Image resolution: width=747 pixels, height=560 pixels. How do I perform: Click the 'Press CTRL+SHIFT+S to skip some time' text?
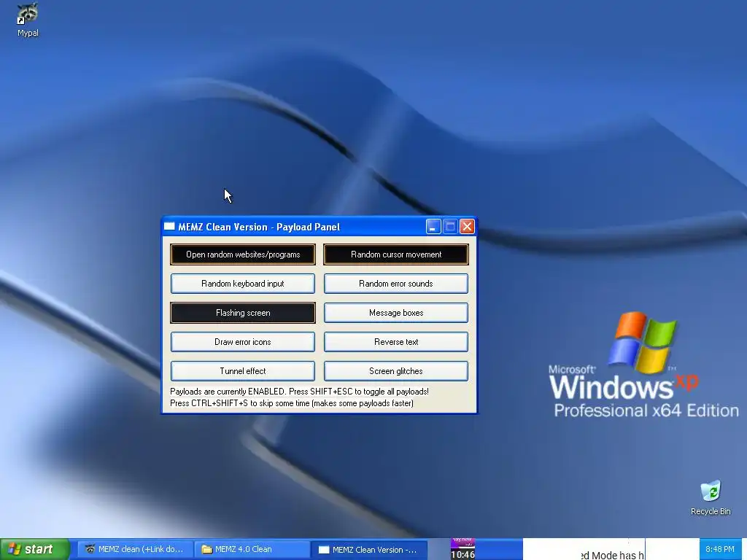[292, 403]
